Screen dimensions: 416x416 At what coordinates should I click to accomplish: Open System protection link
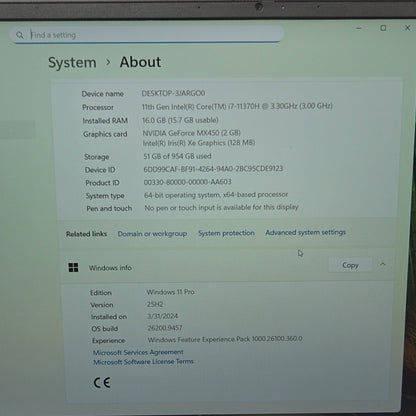click(x=226, y=233)
